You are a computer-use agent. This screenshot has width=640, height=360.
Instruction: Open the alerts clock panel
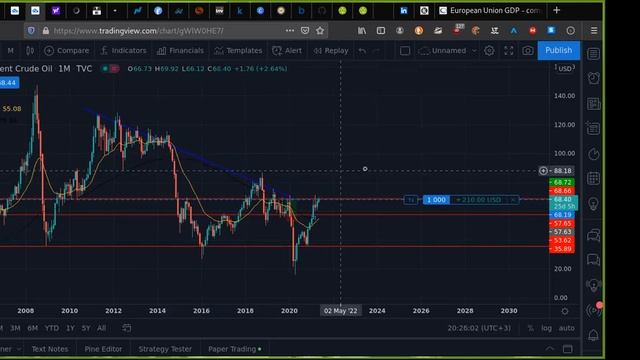coord(593,78)
